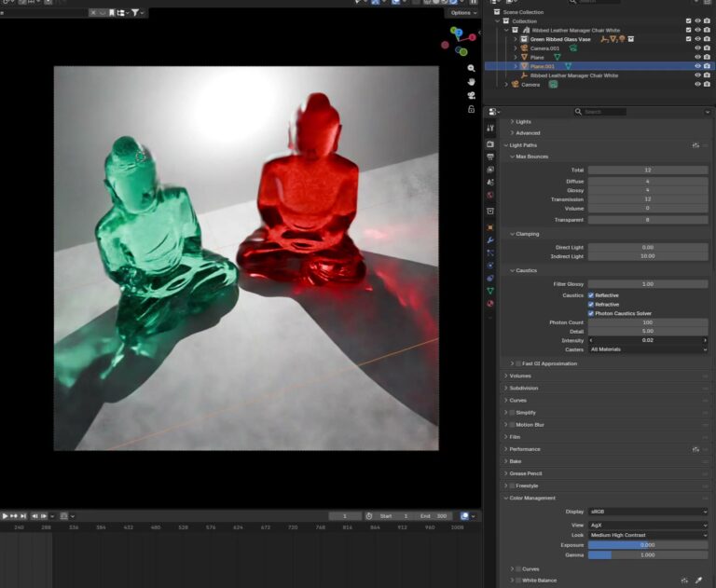Collapse the Max Bounces subpanel
Screen dimensions: 716x588
(x=531, y=157)
